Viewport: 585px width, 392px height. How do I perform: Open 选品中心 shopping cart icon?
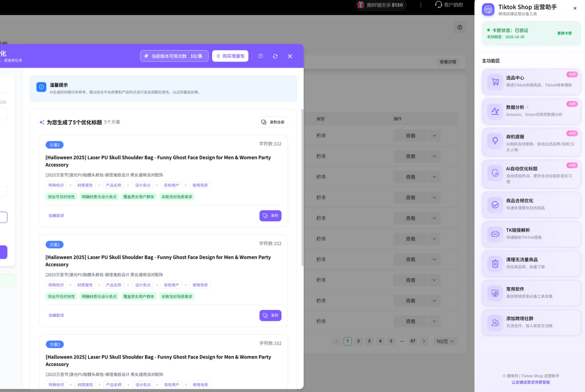(495, 82)
